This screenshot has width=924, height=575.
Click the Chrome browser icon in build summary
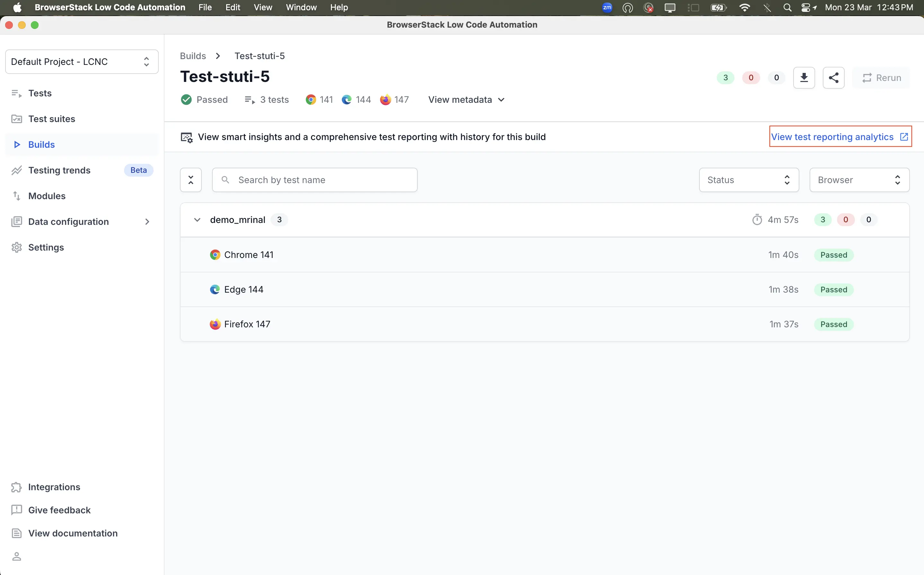pos(311,99)
